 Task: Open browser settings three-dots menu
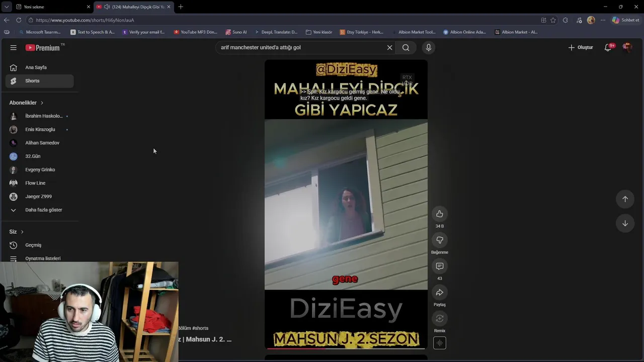(x=603, y=20)
